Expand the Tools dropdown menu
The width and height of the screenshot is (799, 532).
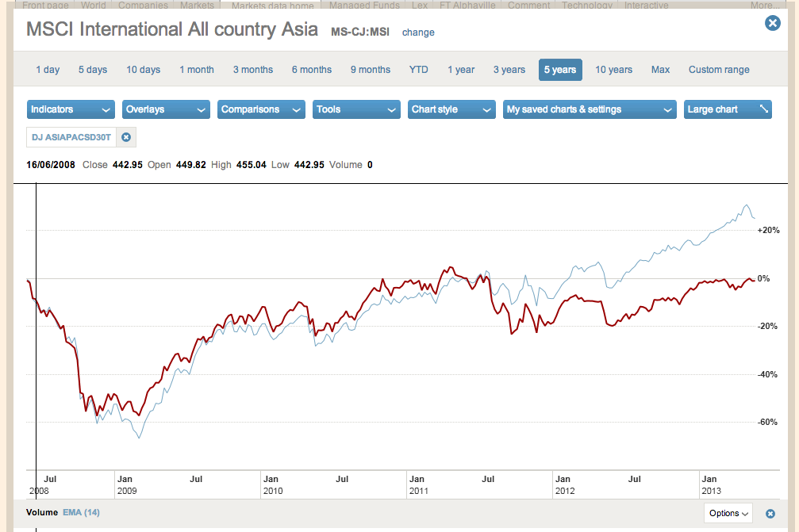click(356, 109)
